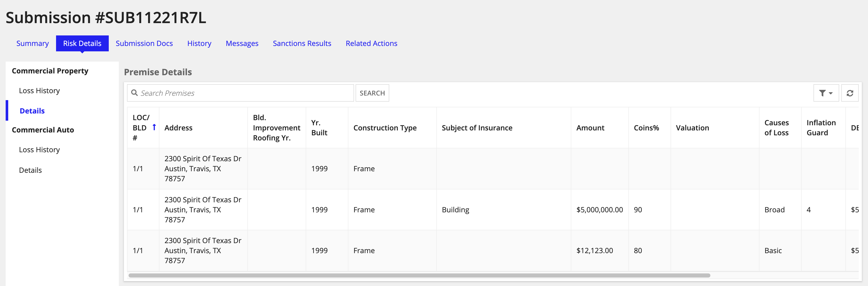Open the Sanctions Results tab
This screenshot has height=286, width=868.
point(302,43)
